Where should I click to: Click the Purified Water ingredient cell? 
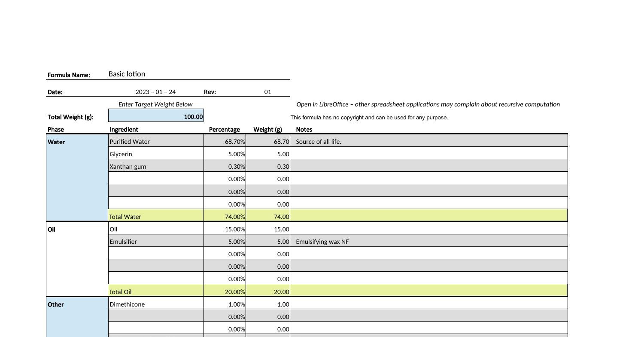pyautogui.click(x=156, y=141)
